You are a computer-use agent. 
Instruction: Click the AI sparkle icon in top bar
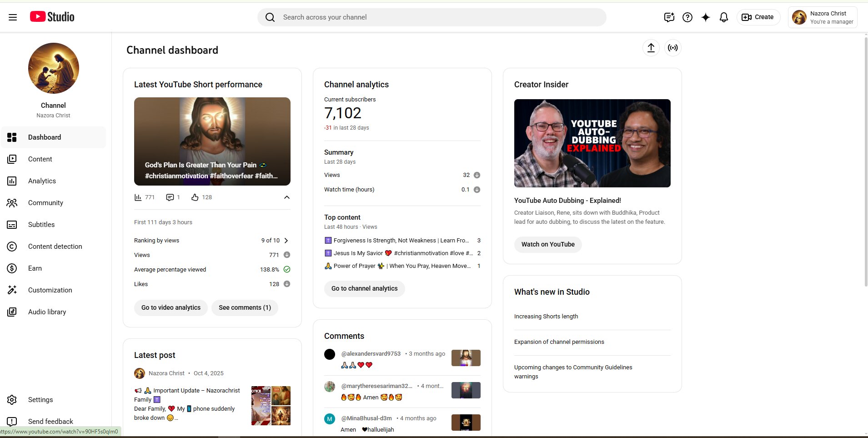coord(705,17)
